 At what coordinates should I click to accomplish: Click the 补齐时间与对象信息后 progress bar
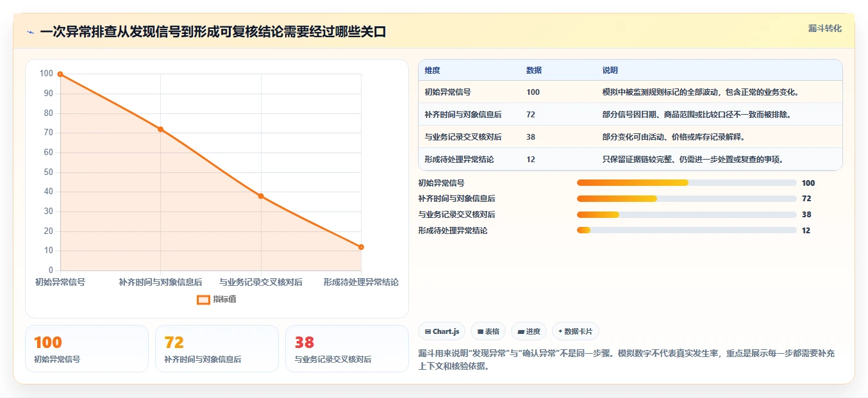pyautogui.click(x=687, y=199)
